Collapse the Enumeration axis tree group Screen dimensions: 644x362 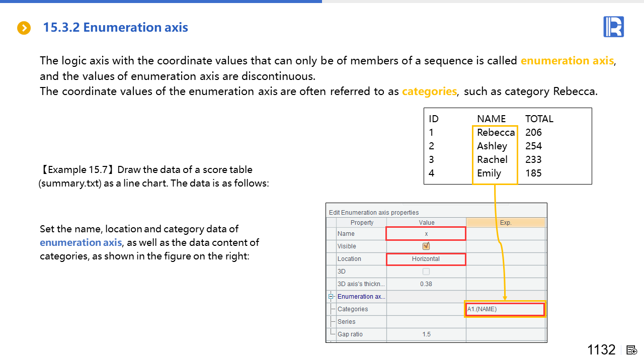[331, 296]
